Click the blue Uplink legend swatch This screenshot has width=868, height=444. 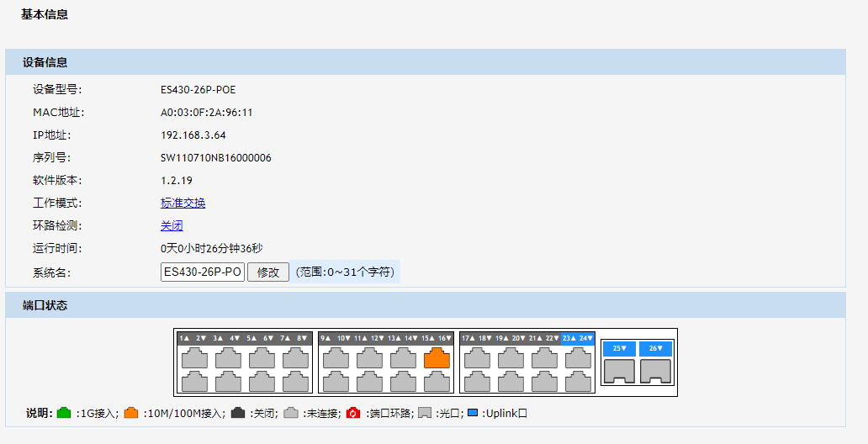[473, 413]
